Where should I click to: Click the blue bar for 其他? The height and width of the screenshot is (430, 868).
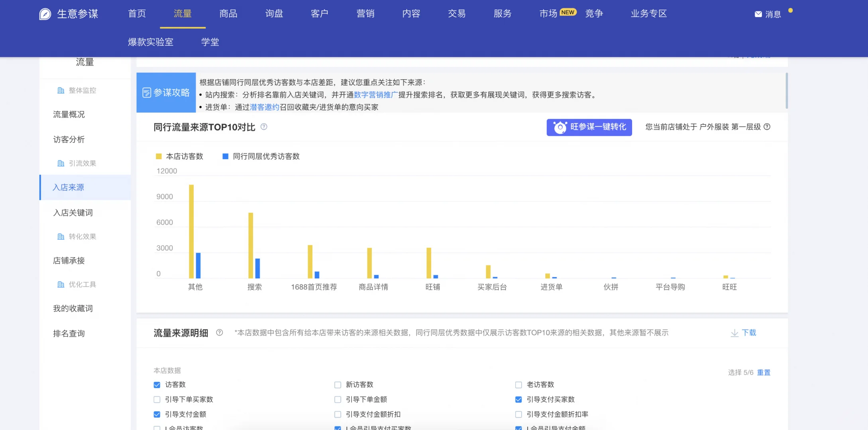(198, 266)
